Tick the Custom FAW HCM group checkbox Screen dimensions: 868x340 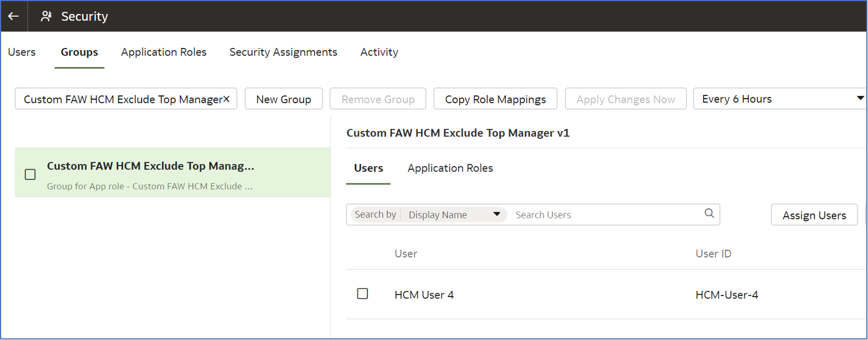pos(31,174)
